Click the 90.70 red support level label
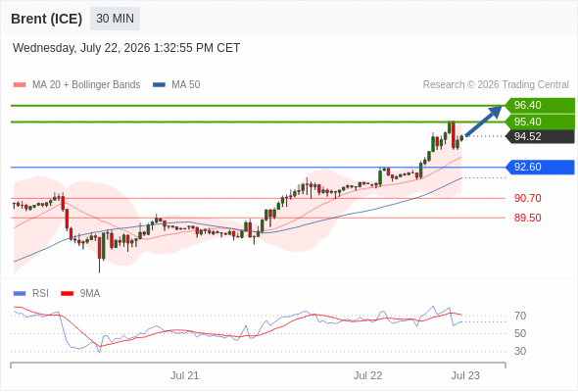 [527, 198]
